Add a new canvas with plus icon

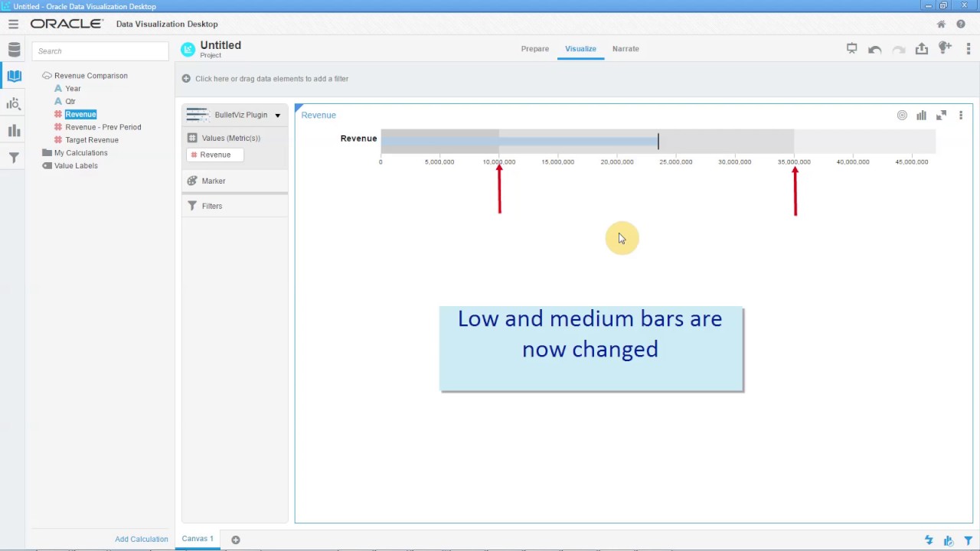tap(236, 540)
